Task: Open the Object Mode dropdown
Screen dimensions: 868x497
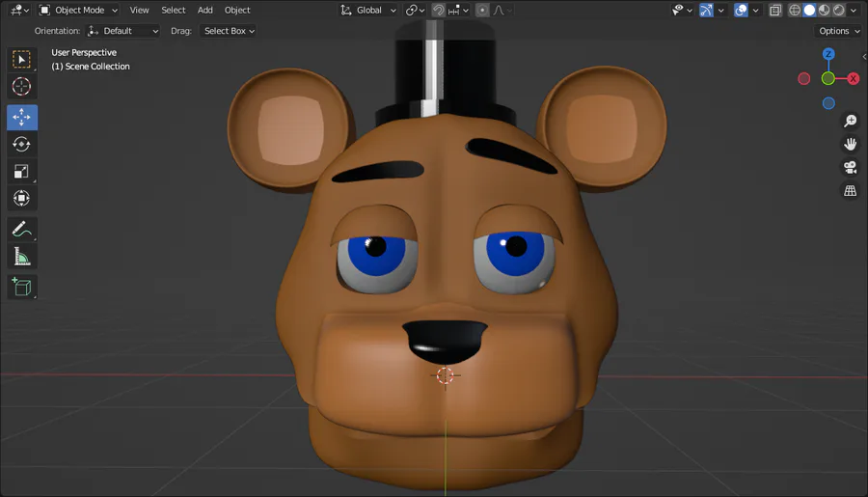Action: tap(79, 10)
